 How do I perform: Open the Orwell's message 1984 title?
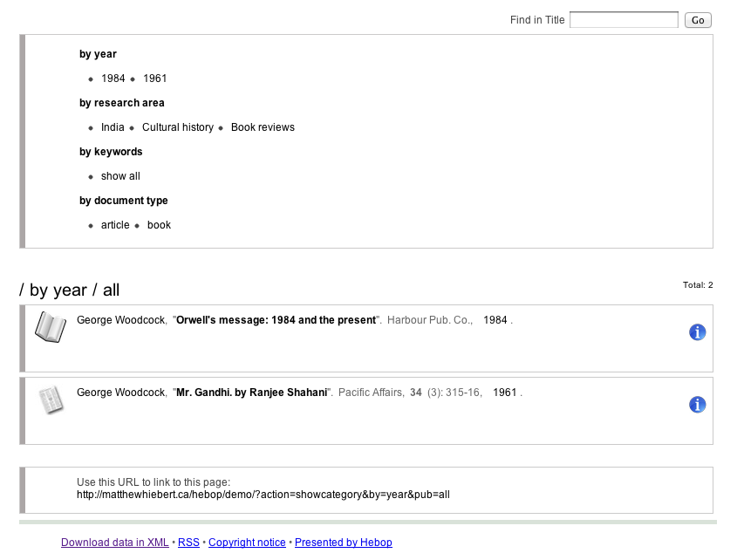point(277,319)
